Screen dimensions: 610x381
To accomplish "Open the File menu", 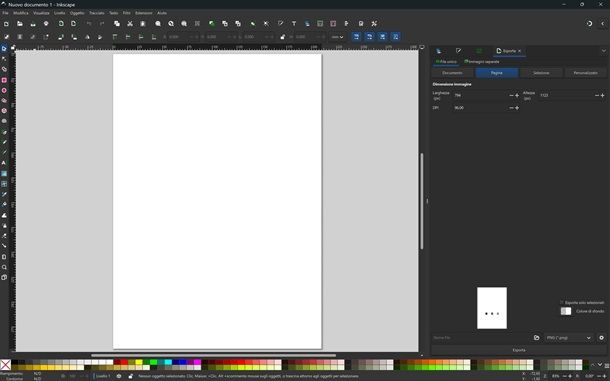I will [5, 13].
